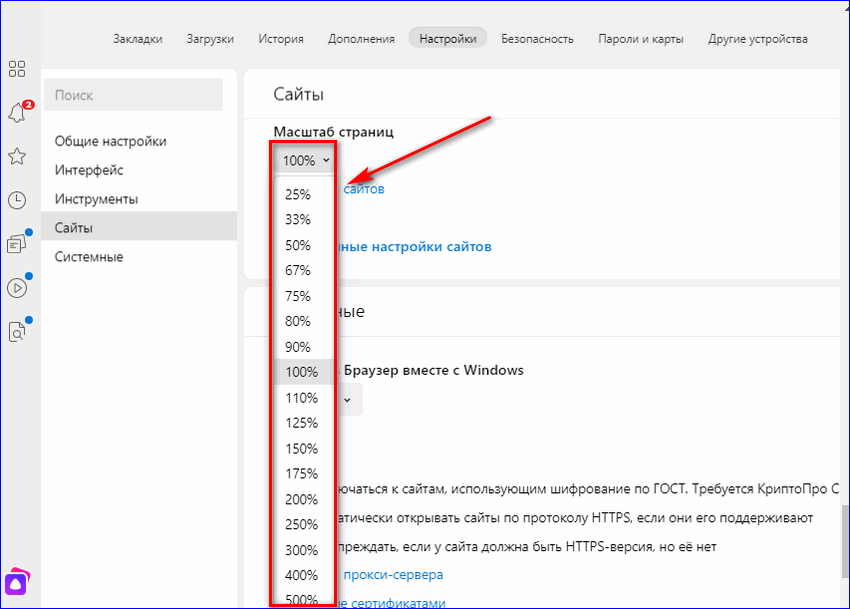Open notifications bell with badge
The width and height of the screenshot is (850, 609).
(x=17, y=113)
